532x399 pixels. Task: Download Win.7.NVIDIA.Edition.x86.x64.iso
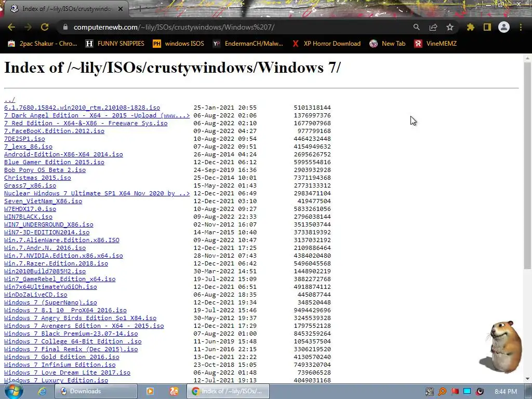tap(63, 256)
